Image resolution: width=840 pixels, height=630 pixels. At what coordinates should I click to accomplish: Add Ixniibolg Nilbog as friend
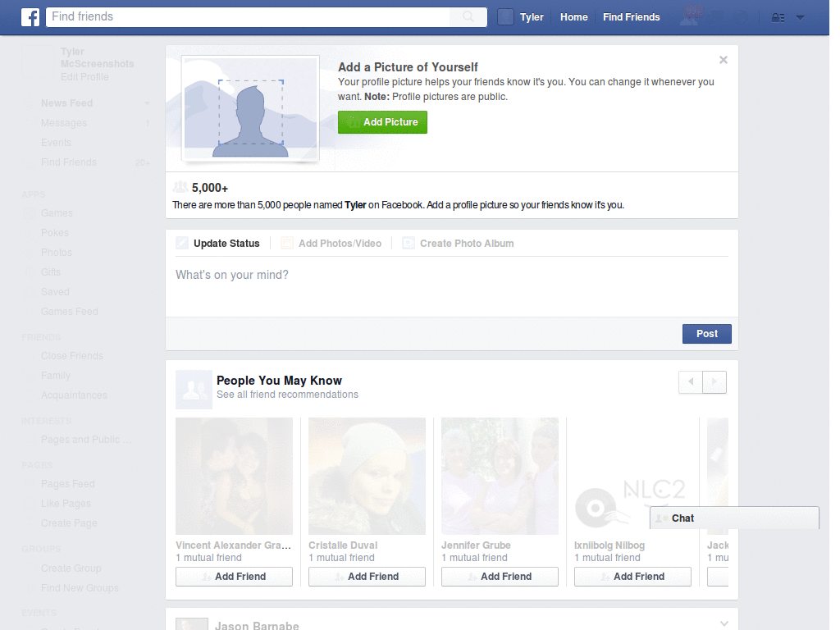(632, 577)
